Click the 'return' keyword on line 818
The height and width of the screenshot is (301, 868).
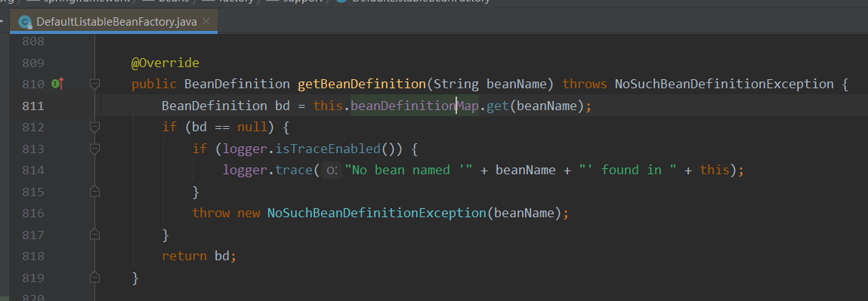point(184,256)
